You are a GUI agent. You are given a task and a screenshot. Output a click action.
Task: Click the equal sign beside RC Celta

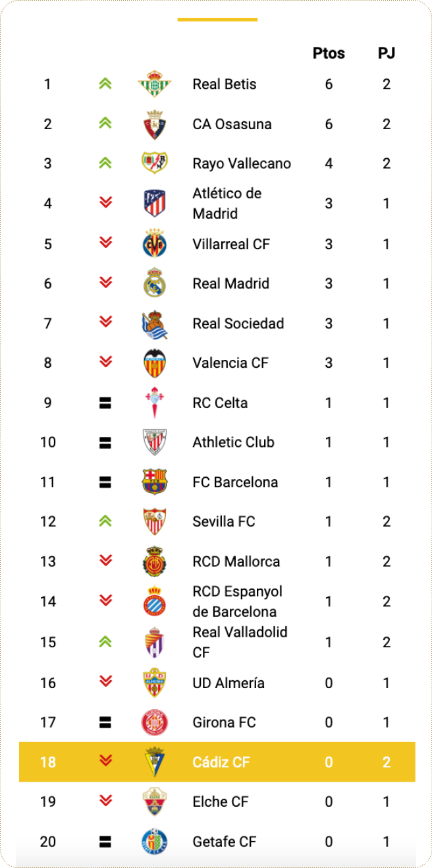(105, 403)
